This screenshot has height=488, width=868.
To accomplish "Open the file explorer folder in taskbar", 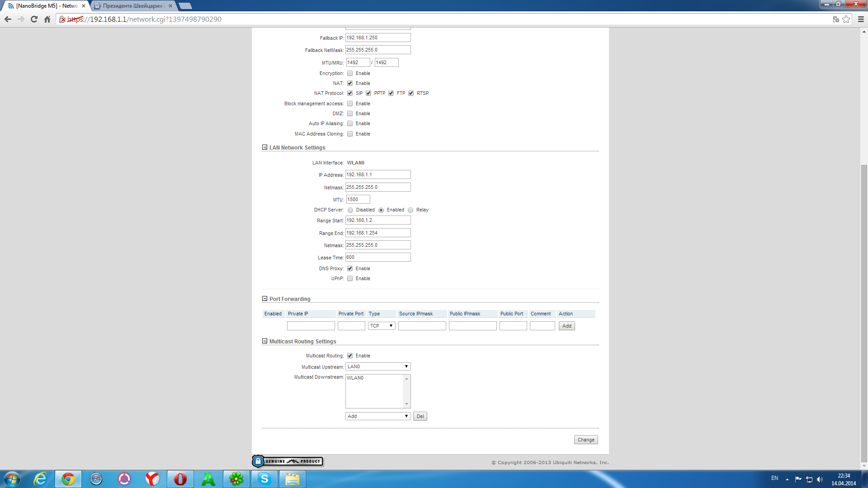I will tap(292, 479).
